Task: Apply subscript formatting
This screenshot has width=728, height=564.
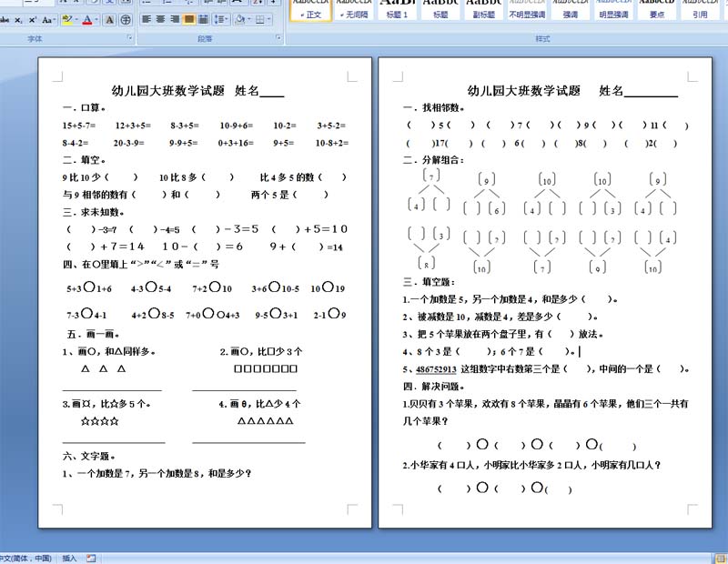Action: coord(17,20)
